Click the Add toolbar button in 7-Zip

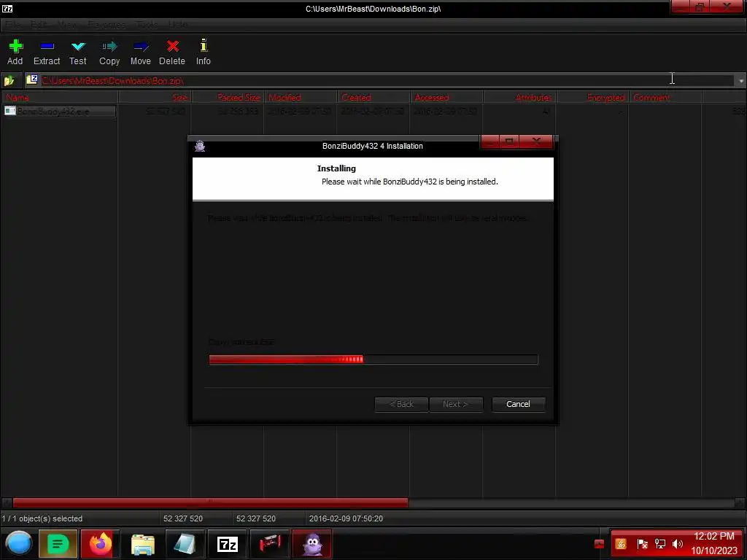point(15,52)
